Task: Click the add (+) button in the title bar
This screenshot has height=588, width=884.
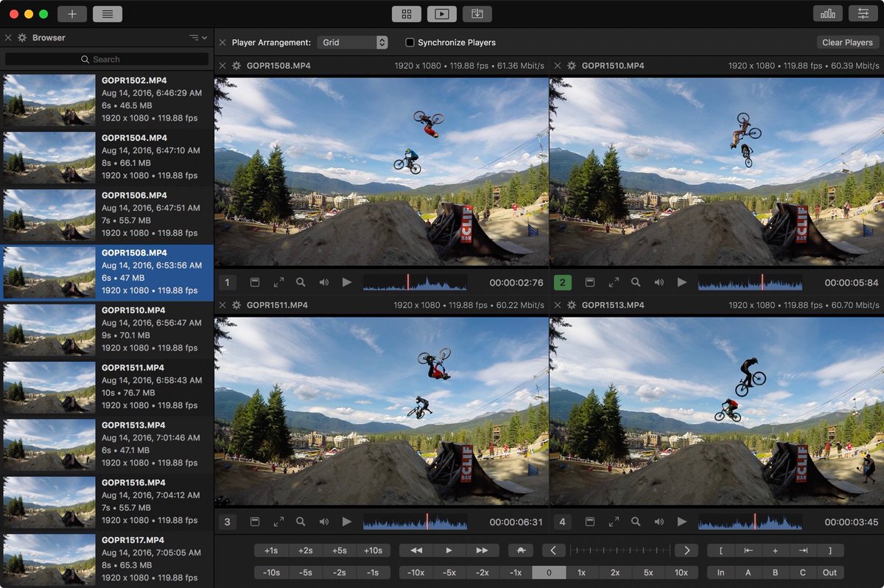Action: pyautogui.click(x=71, y=14)
